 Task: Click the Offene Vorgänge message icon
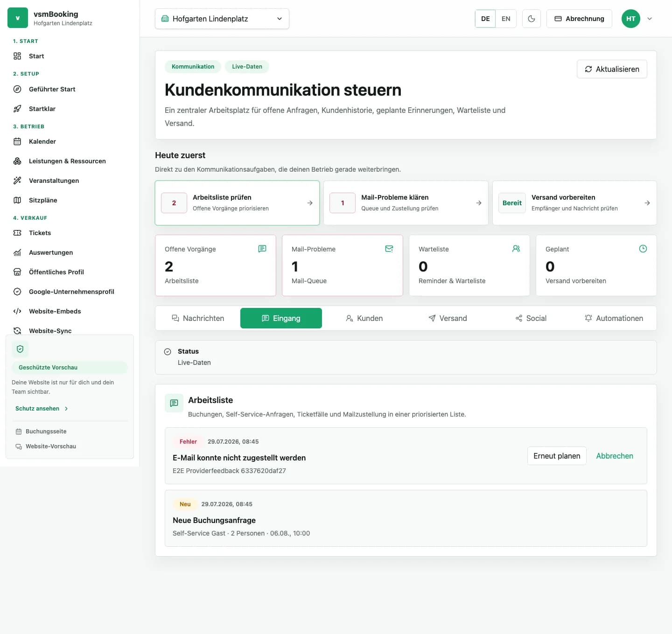(262, 249)
